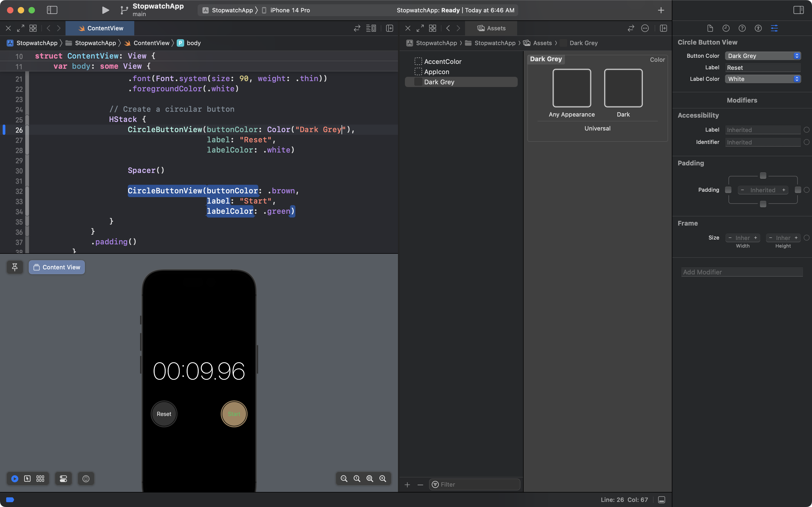Click the Run (play) button in toolbar

click(x=105, y=10)
